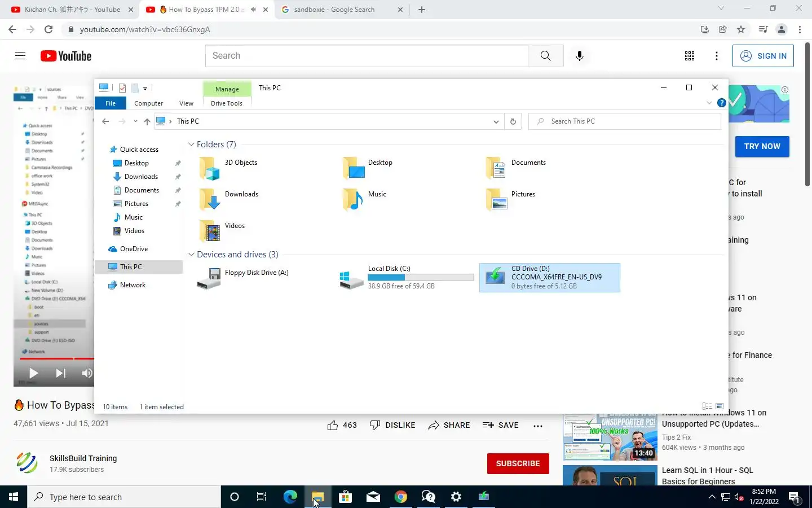The image size is (812, 508).
Task: Open Task View in the taskbar
Action: click(x=261, y=497)
